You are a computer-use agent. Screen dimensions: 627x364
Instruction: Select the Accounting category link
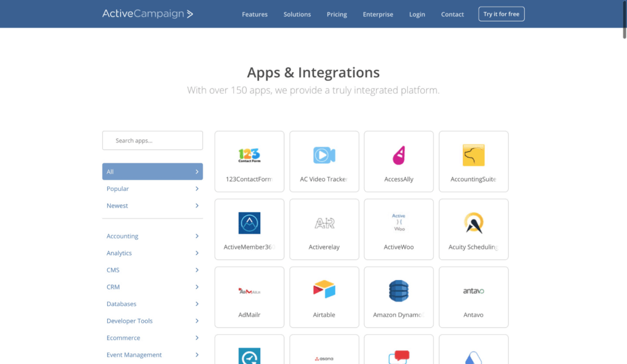point(122,236)
